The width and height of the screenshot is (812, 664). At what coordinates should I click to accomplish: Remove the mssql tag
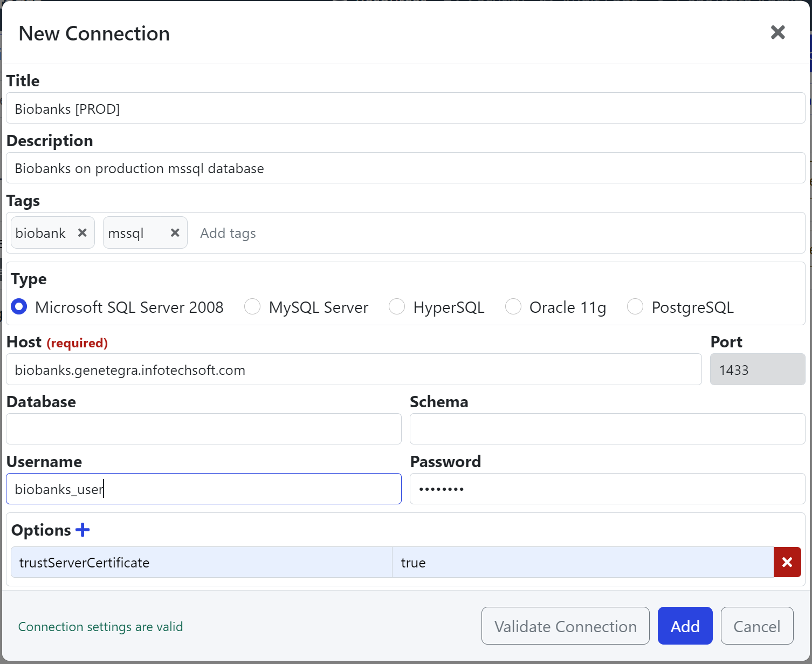coord(175,232)
